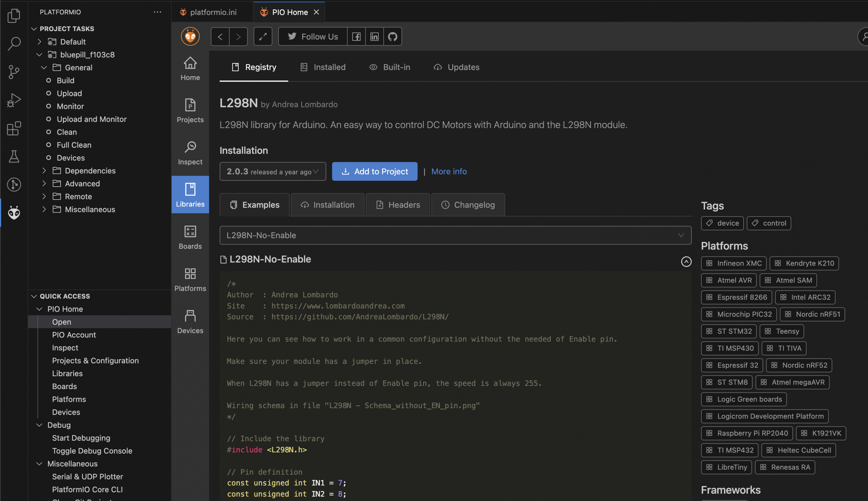This screenshot has height=501, width=868.
Task: Switch to the Installed tab
Action: [323, 67]
